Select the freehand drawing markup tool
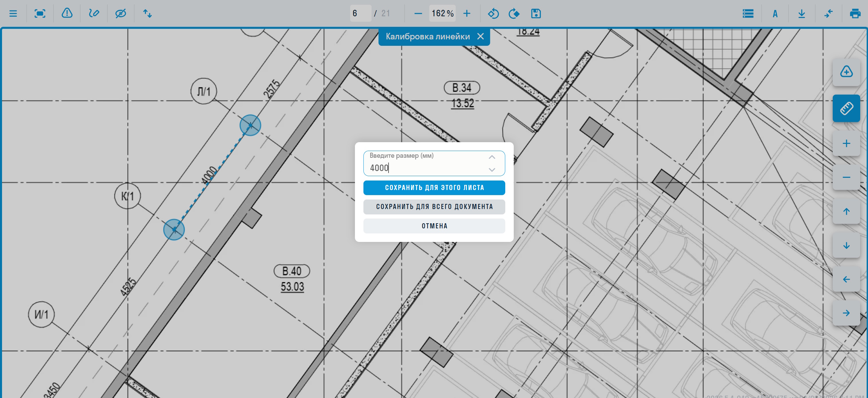 [94, 14]
